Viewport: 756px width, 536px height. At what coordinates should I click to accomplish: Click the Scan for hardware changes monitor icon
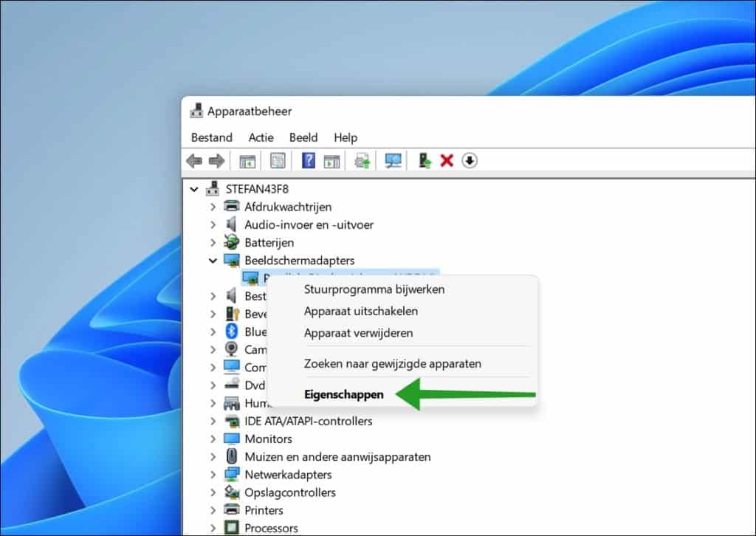tap(394, 160)
